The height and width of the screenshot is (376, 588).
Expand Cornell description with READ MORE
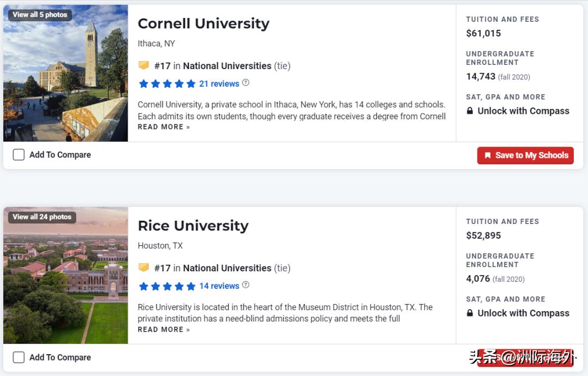[163, 127]
